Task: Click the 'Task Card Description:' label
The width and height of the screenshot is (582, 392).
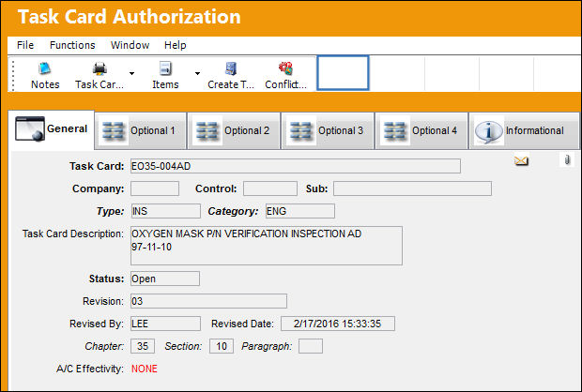Action: click(x=73, y=234)
